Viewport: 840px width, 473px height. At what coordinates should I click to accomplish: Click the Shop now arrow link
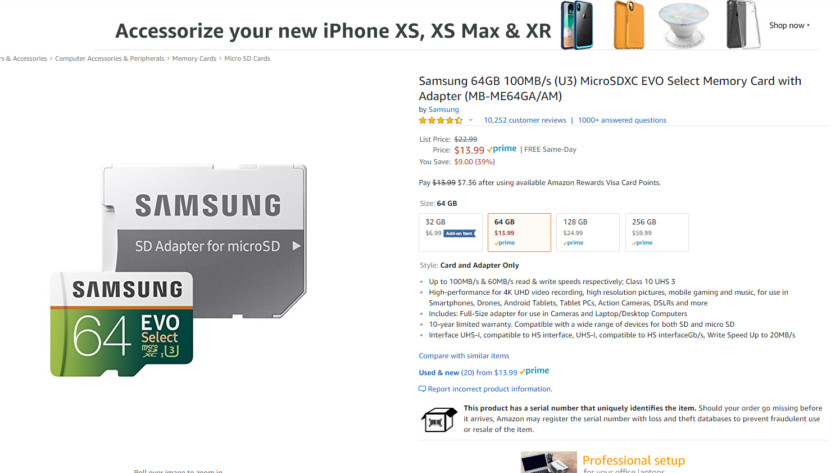point(789,25)
